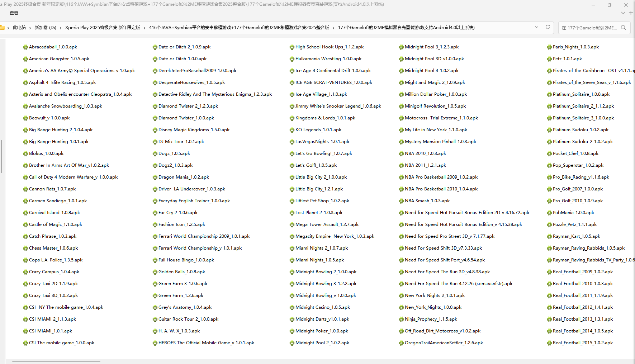Click the icon next to Paris_Nights_1.0.3.apk
This screenshot has height=364, width=635.
coord(549,47)
